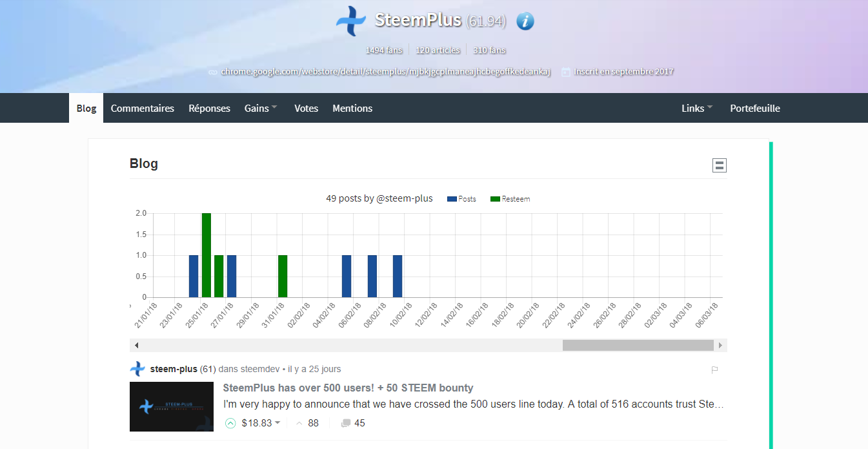The width and height of the screenshot is (868, 449).
Task: Click the SteemPlus profile name heading
Action: pyautogui.click(x=418, y=20)
